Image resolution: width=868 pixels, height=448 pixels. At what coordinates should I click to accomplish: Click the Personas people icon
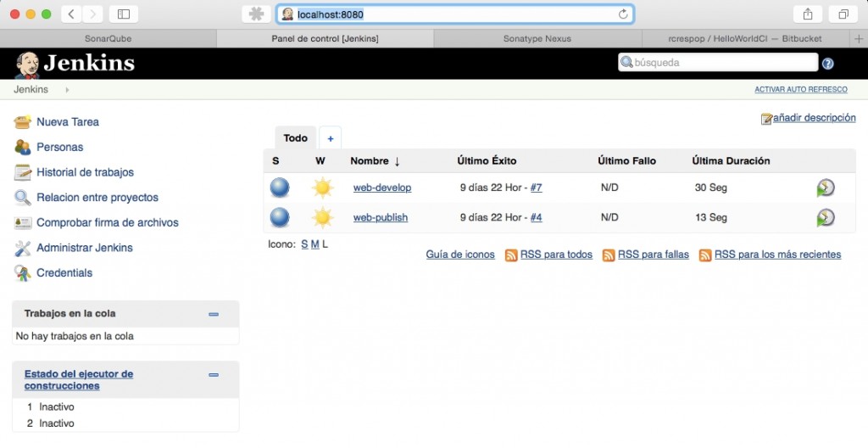tap(23, 147)
